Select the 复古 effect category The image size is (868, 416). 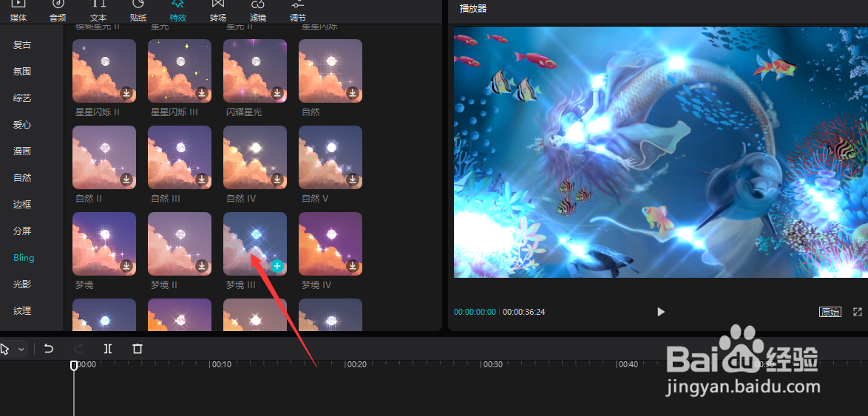[22, 45]
